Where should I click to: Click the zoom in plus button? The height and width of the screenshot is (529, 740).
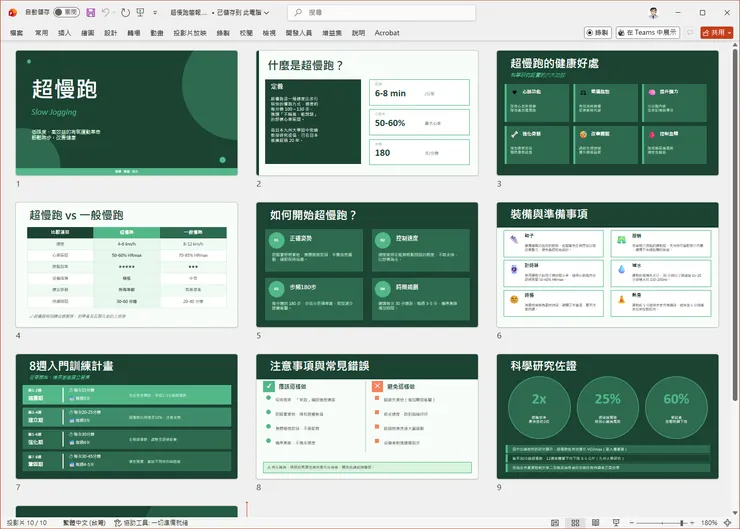692,523
